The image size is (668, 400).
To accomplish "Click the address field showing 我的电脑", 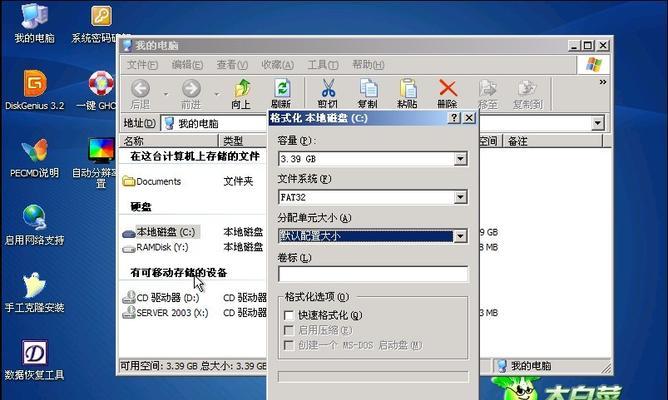I will point(213,124).
